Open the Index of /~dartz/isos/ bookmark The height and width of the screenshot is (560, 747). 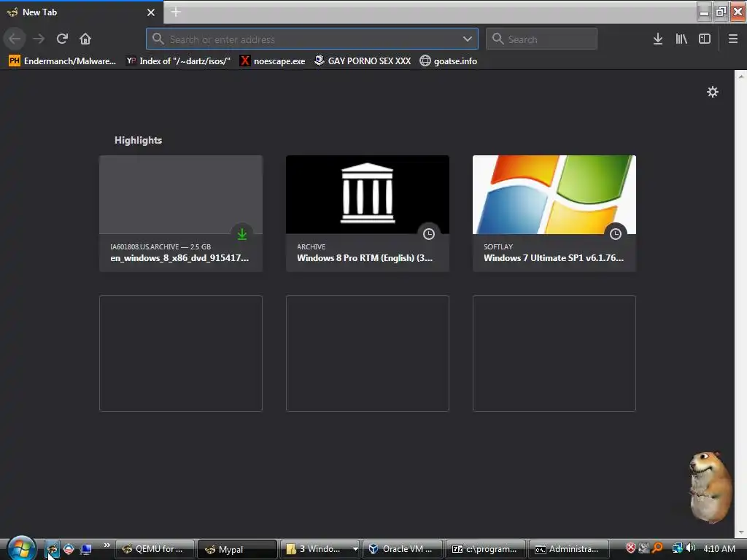point(178,61)
